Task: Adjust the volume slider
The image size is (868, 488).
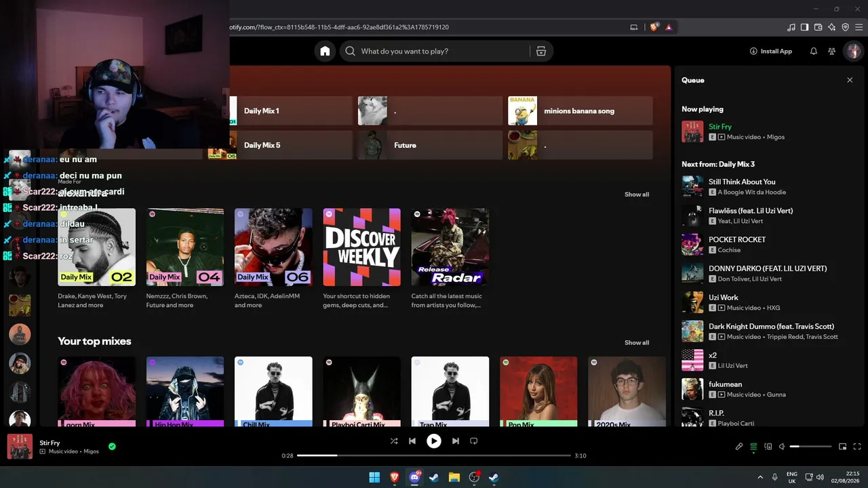Action: 811,447
